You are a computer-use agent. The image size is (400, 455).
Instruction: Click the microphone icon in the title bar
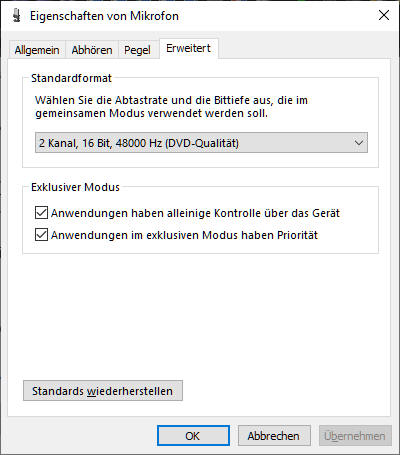click(16, 16)
